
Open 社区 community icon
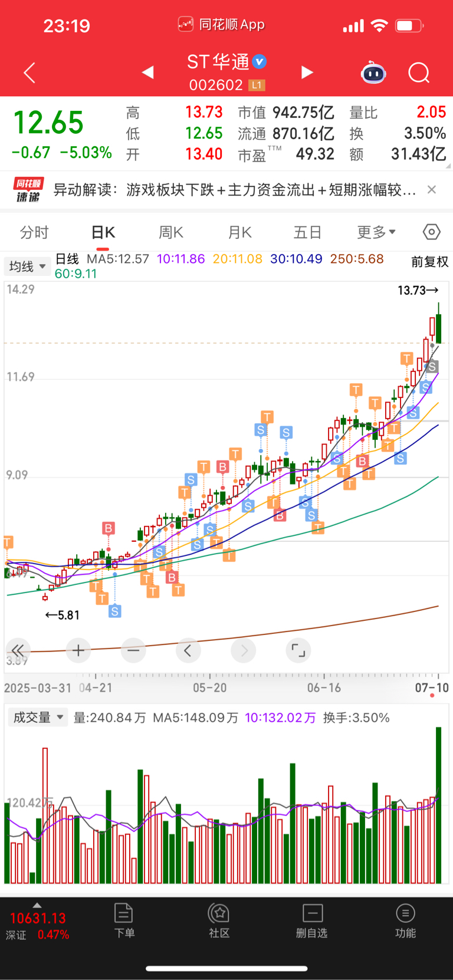click(219, 920)
